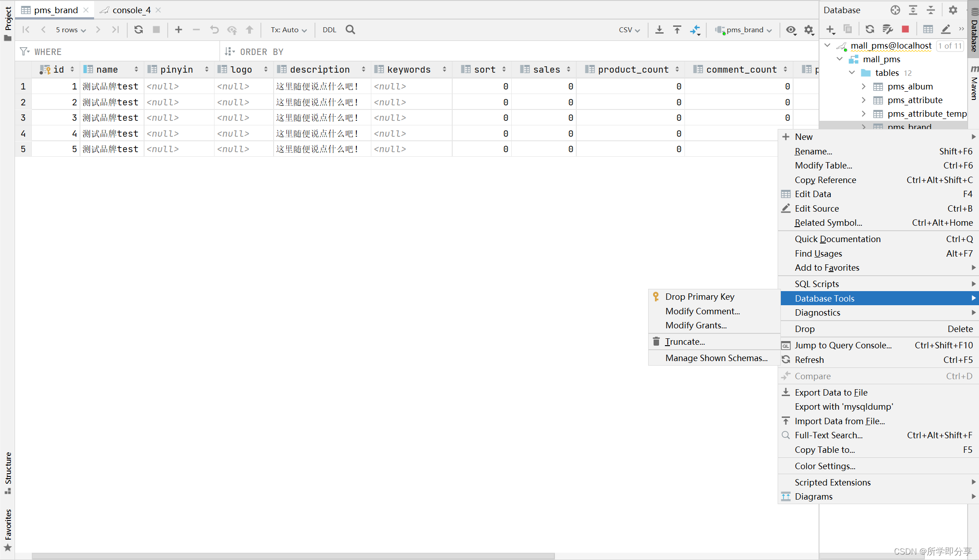The height and width of the screenshot is (560, 979).
Task: Toggle the eye view options in data editor
Action: point(791,30)
